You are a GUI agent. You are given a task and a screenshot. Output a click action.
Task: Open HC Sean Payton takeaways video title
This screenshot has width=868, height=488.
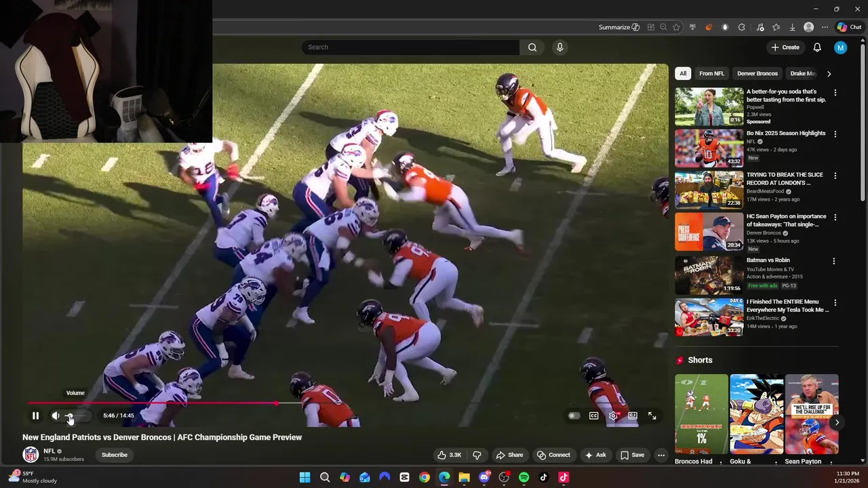pyautogui.click(x=787, y=220)
